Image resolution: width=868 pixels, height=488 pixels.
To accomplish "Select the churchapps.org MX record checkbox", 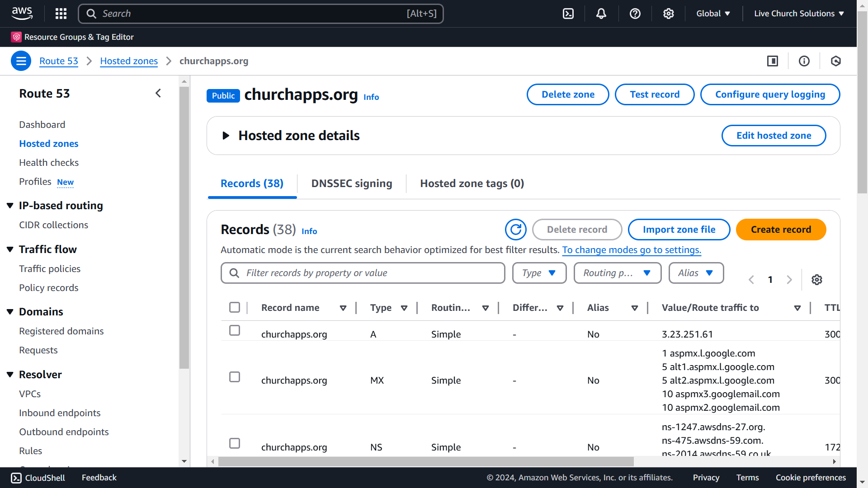I will [x=235, y=377].
